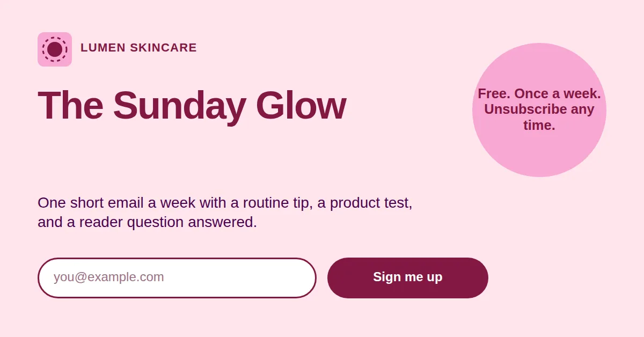This screenshot has width=644, height=337.
Task: Select the LUMEN SKINCARE brand name
Action: coord(138,48)
